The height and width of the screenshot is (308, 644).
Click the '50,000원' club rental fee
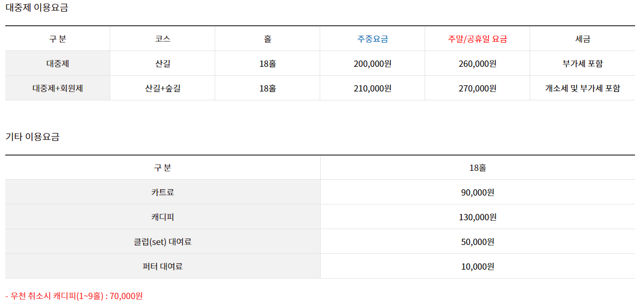click(478, 242)
